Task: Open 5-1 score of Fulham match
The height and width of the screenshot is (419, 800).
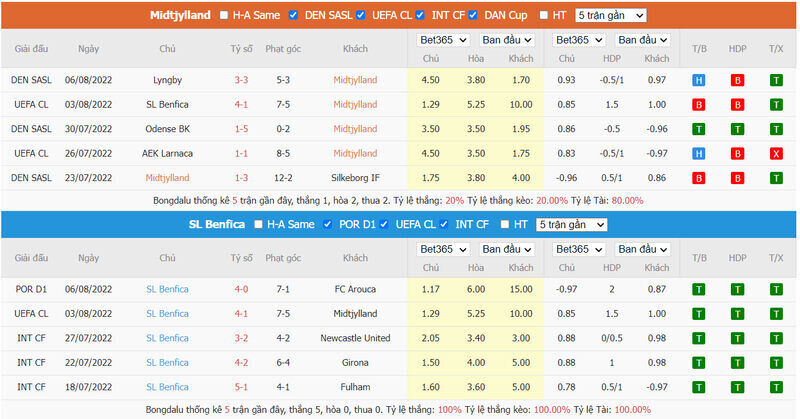Action: (x=241, y=387)
